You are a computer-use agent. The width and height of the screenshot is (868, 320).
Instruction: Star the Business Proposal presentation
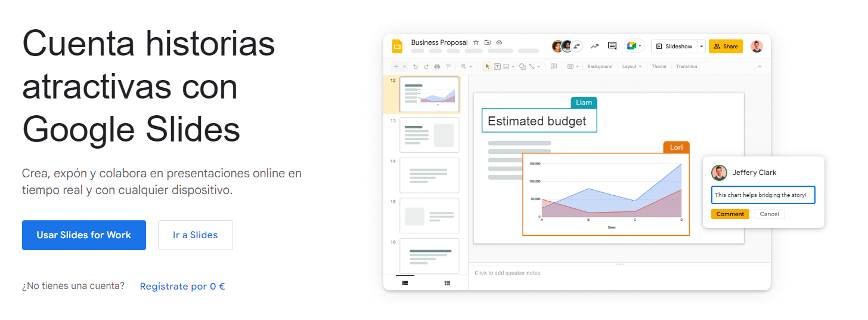476,42
